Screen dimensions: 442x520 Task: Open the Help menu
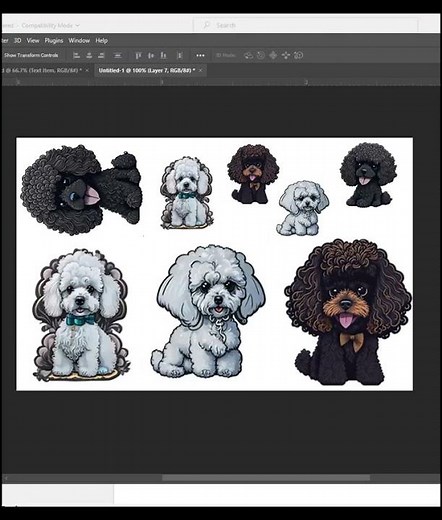tap(101, 40)
